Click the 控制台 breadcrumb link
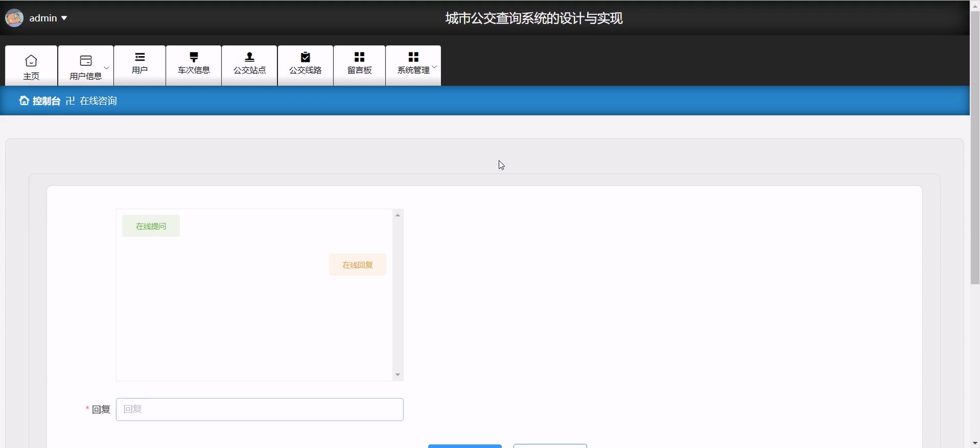This screenshot has width=980, height=448. coord(46,101)
